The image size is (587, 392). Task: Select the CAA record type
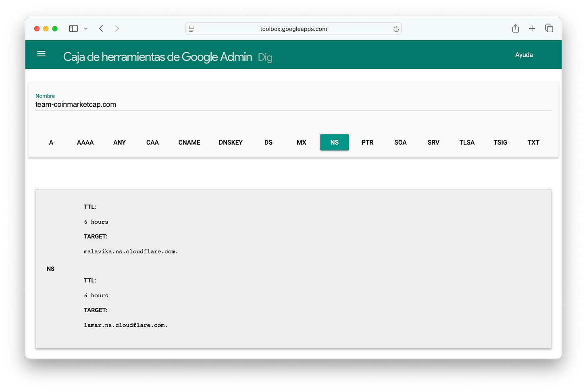point(152,143)
